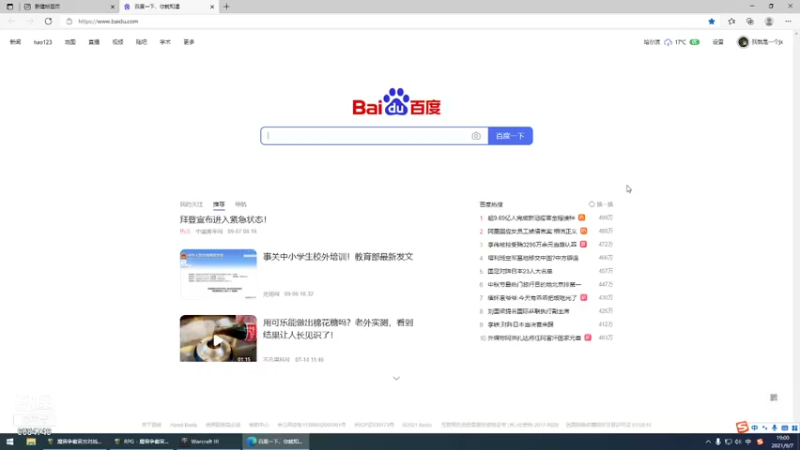This screenshot has width=800, height=450.
Task: Close the first browser tab
Action: [x=113, y=7]
